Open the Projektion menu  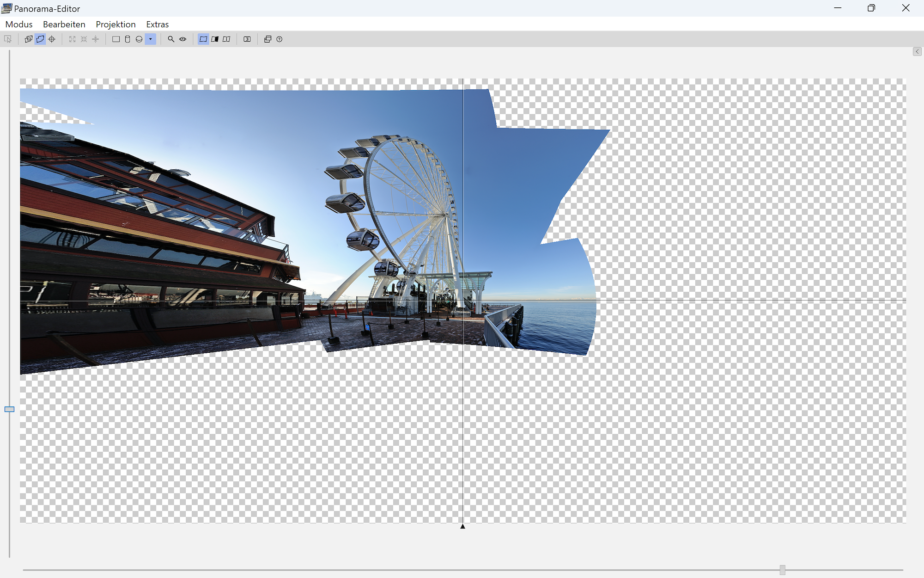pyautogui.click(x=115, y=25)
